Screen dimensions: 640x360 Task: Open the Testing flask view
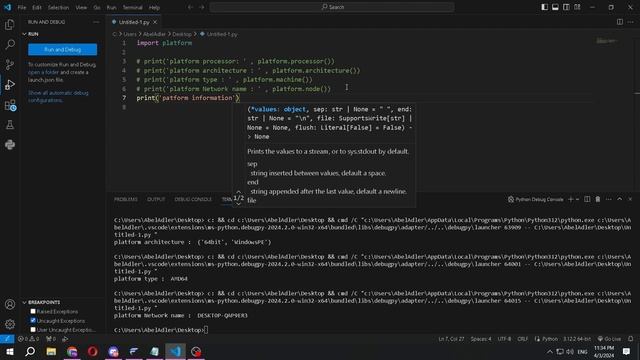(x=10, y=125)
